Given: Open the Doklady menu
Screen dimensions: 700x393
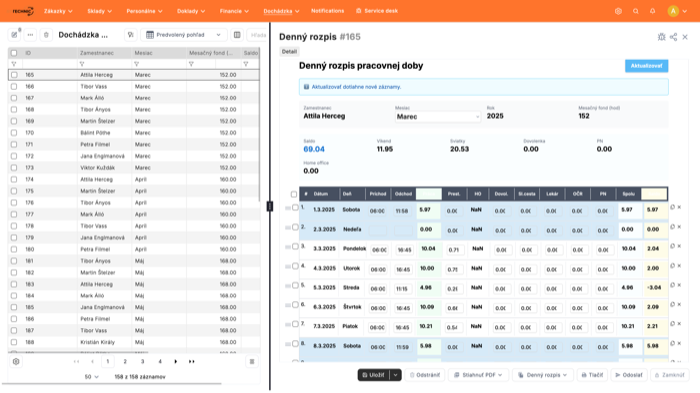Looking at the screenshot, I should 191,11.
